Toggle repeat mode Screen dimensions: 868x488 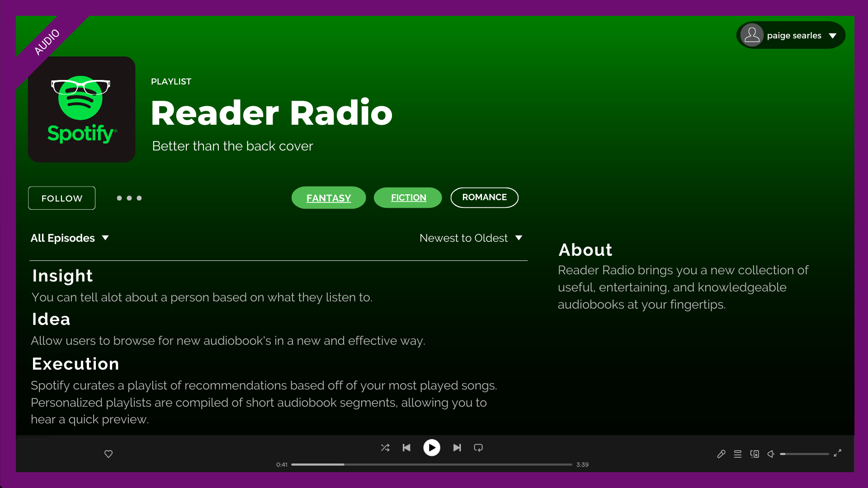tap(478, 448)
